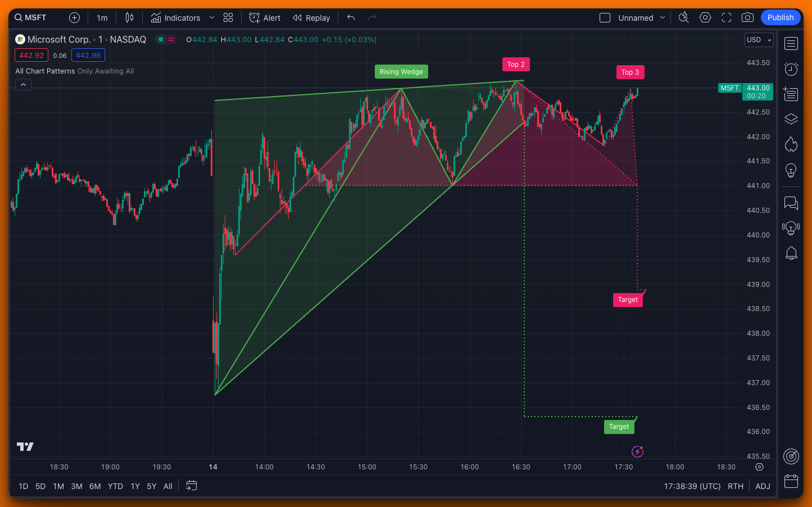Click the pink Target label
Viewport: 812px width, 507px height.
(628, 300)
